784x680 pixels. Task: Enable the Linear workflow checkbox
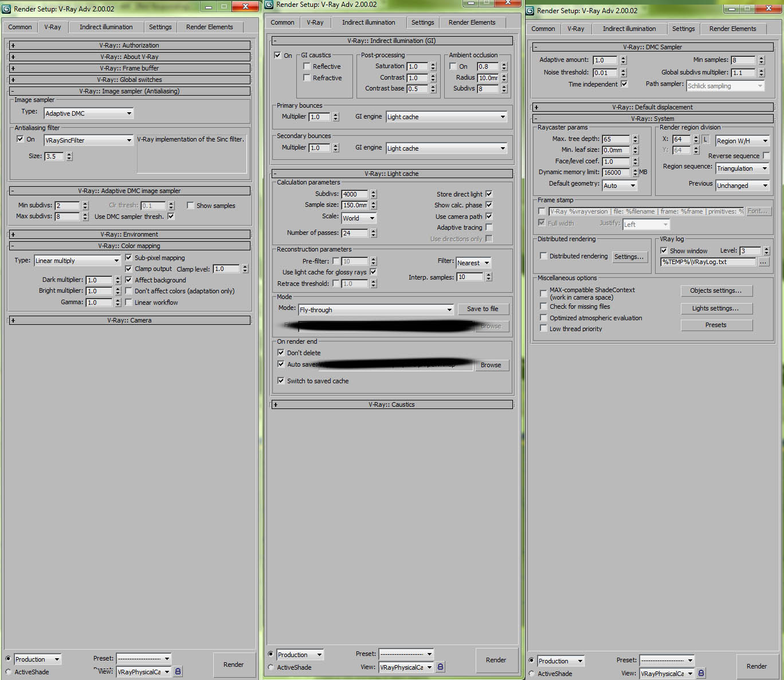pos(128,302)
